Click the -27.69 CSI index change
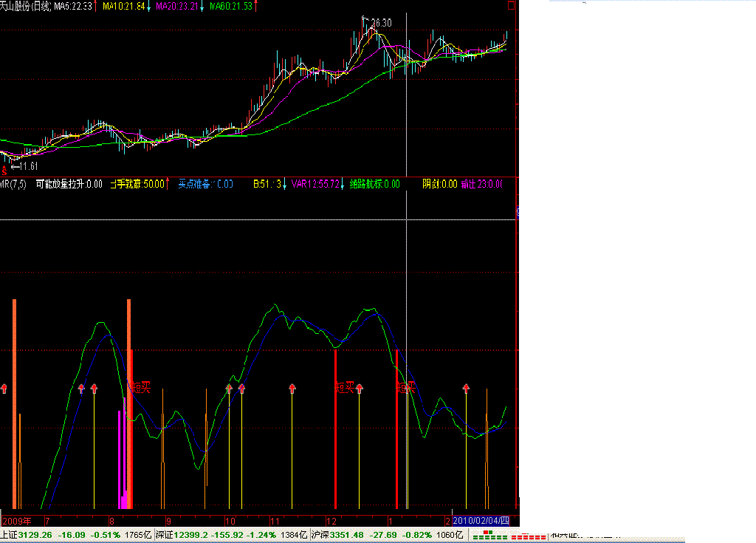The height and width of the screenshot is (543, 756). [383, 535]
